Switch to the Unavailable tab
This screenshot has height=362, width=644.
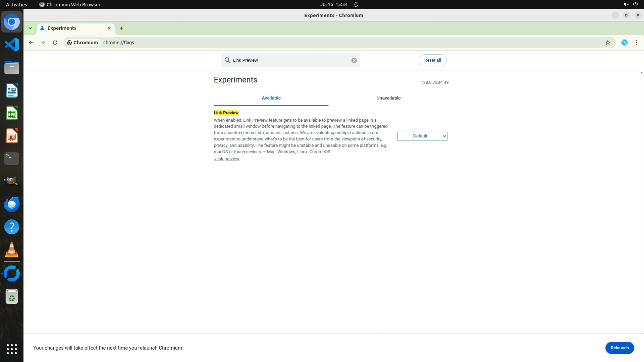coord(388,98)
